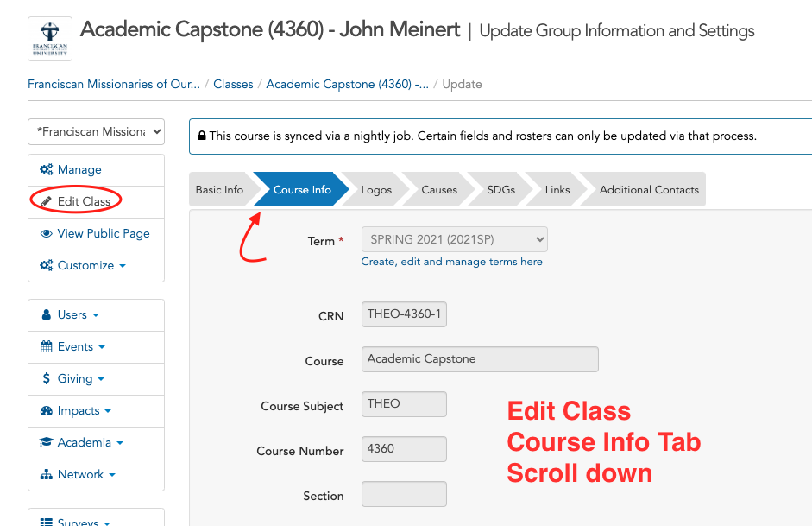Click the empty Section field

404,494
